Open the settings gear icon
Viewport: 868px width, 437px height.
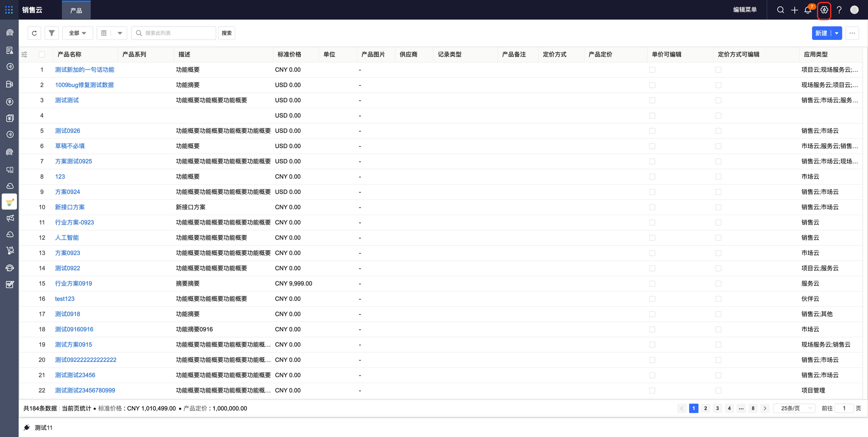coord(824,10)
